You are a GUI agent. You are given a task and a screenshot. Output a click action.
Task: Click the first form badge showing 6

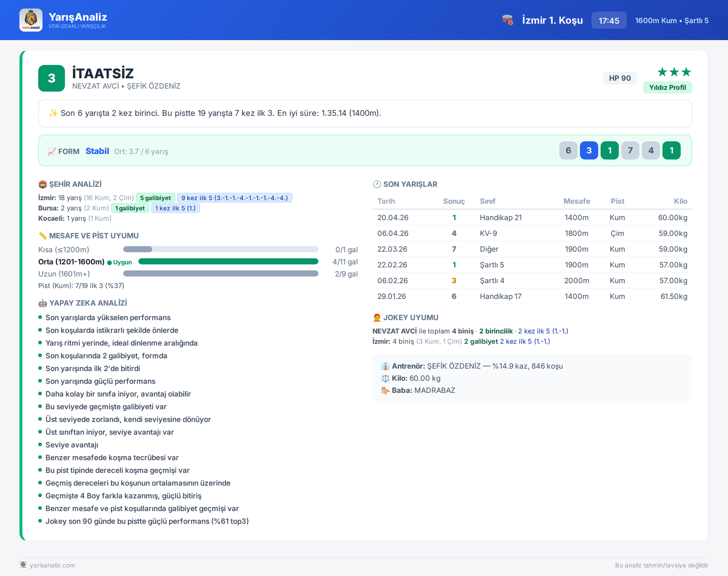(568, 150)
